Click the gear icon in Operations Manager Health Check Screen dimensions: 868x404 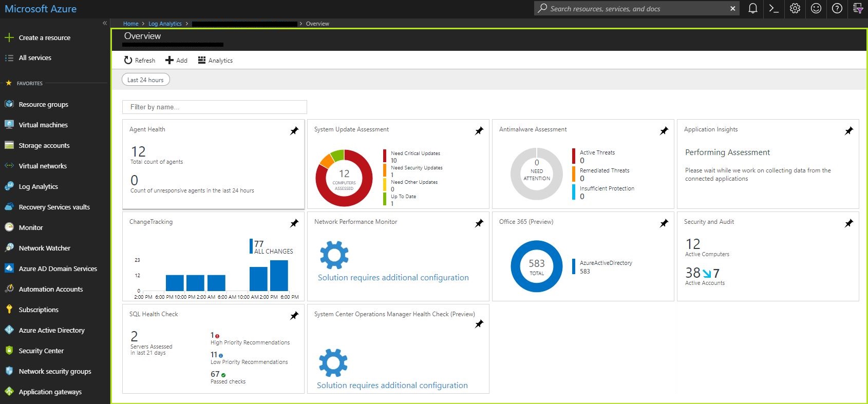coord(333,363)
